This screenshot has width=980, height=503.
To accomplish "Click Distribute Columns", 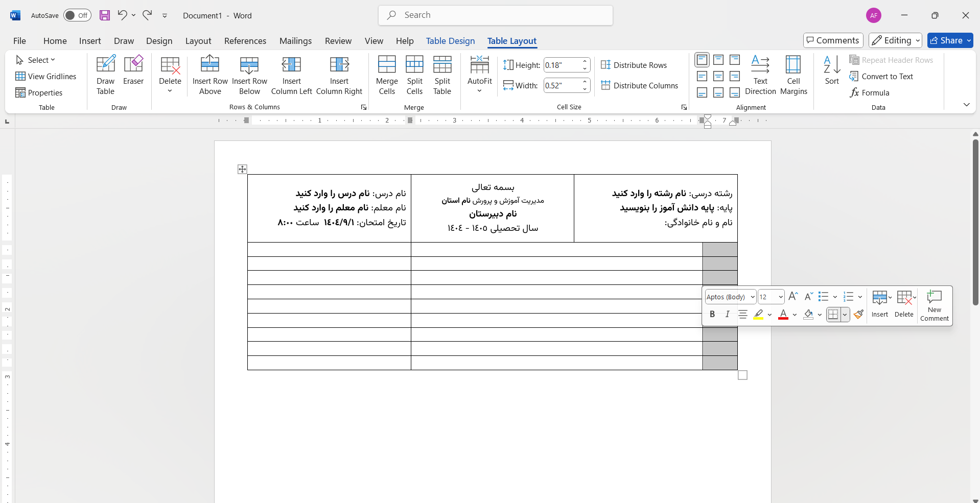I will (x=640, y=85).
